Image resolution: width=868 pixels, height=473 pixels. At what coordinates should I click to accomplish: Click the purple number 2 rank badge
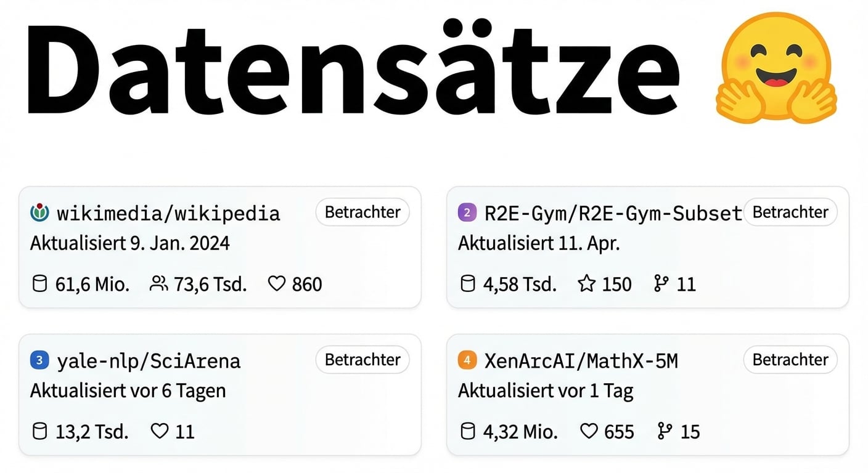coord(467,213)
